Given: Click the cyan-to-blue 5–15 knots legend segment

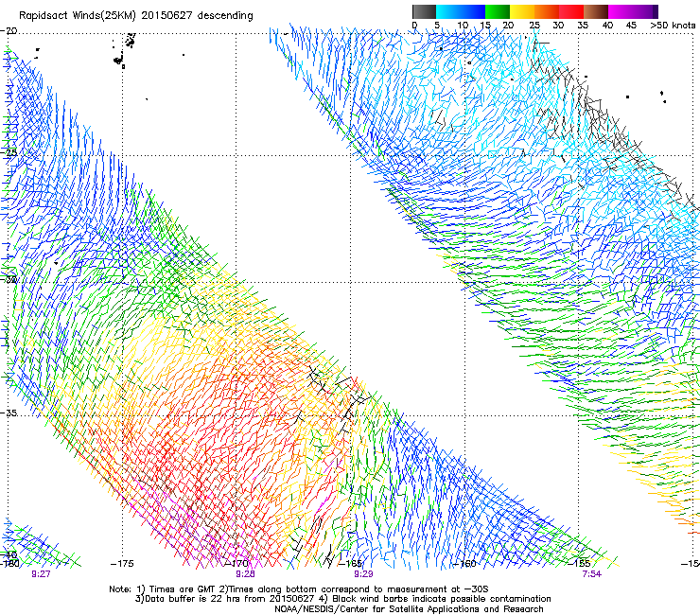Looking at the screenshot, I should click(x=461, y=11).
